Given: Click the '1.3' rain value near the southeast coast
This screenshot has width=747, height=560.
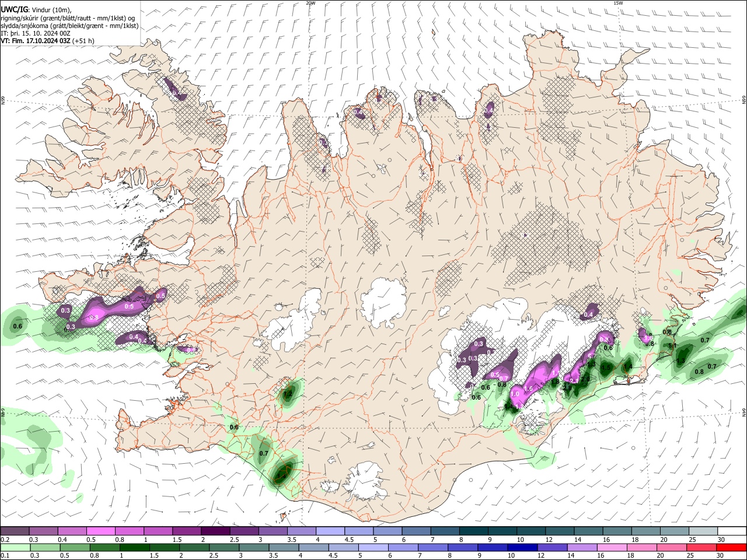Looking at the screenshot, I should (x=680, y=360).
